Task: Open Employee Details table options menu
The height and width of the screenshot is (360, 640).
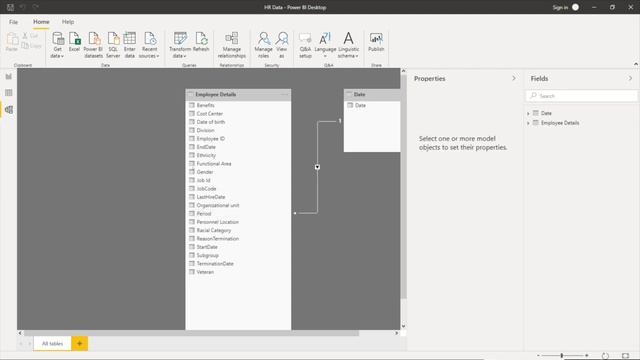Action: point(285,94)
